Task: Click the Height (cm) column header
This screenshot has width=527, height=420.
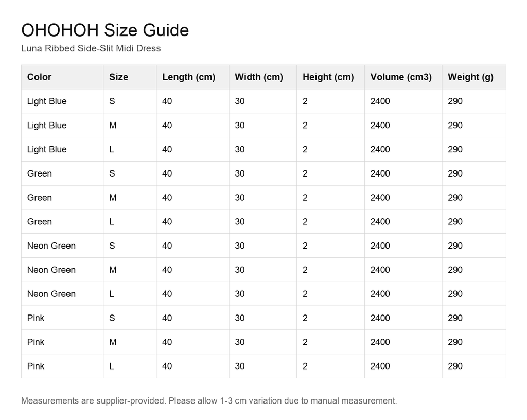Action: [x=331, y=77]
